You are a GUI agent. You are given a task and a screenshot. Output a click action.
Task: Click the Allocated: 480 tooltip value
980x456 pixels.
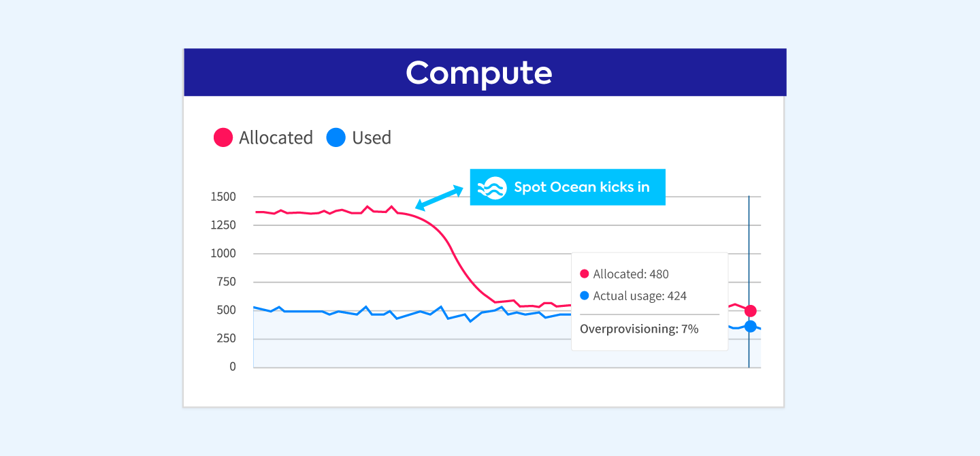[631, 274]
